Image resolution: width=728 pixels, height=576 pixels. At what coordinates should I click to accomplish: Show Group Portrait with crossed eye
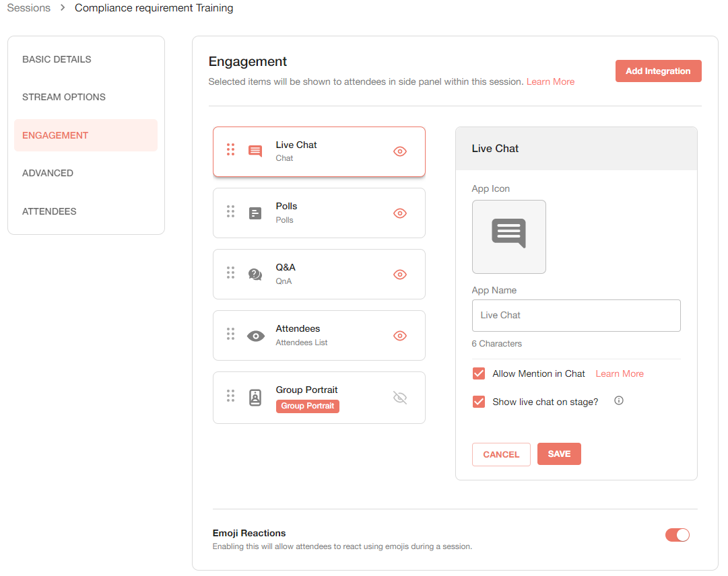(x=400, y=398)
